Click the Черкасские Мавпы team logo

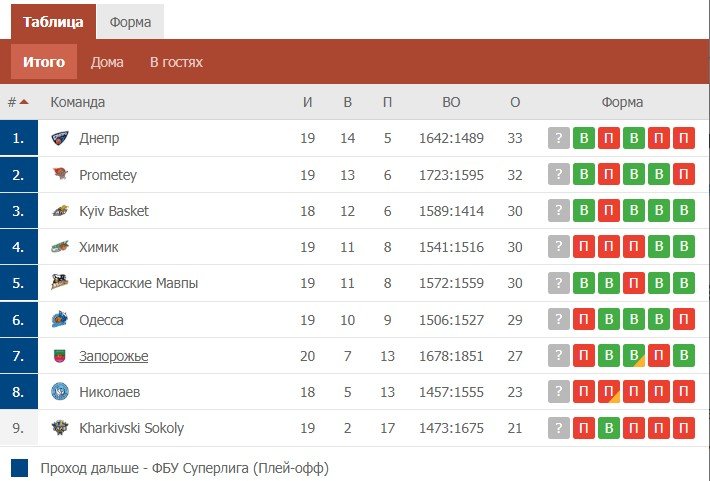tap(60, 283)
